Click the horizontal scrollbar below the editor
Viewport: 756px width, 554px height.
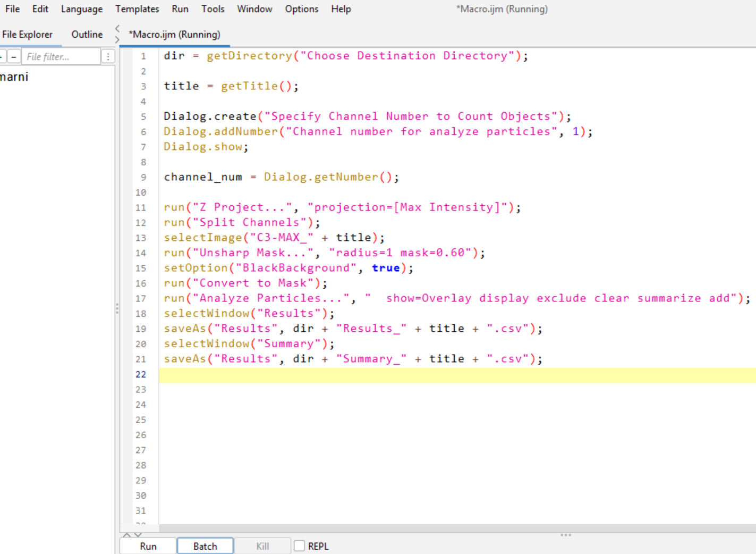[x=457, y=528]
